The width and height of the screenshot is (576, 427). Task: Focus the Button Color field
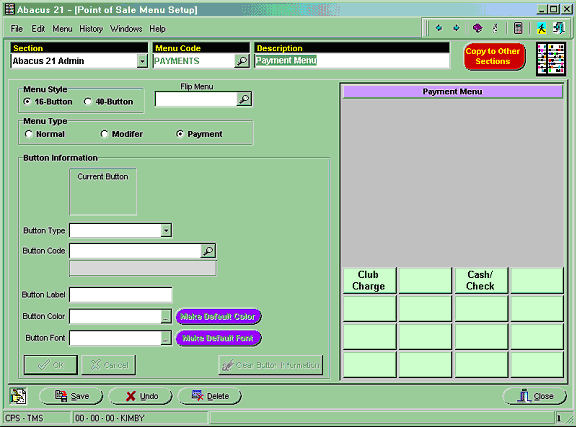[115, 316]
